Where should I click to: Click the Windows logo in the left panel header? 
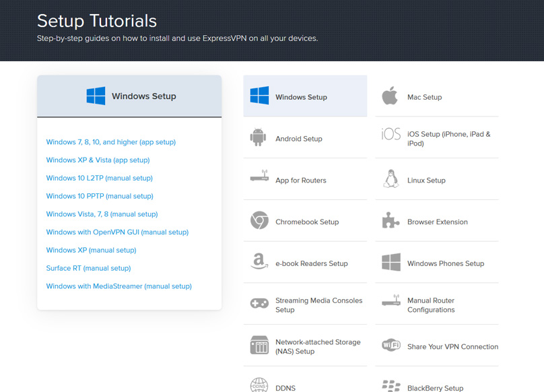point(96,96)
